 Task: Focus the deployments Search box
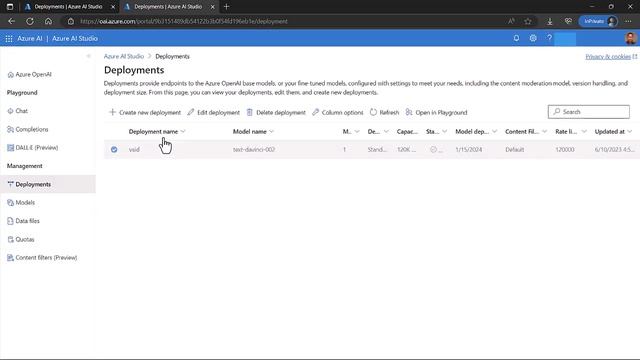(589, 111)
